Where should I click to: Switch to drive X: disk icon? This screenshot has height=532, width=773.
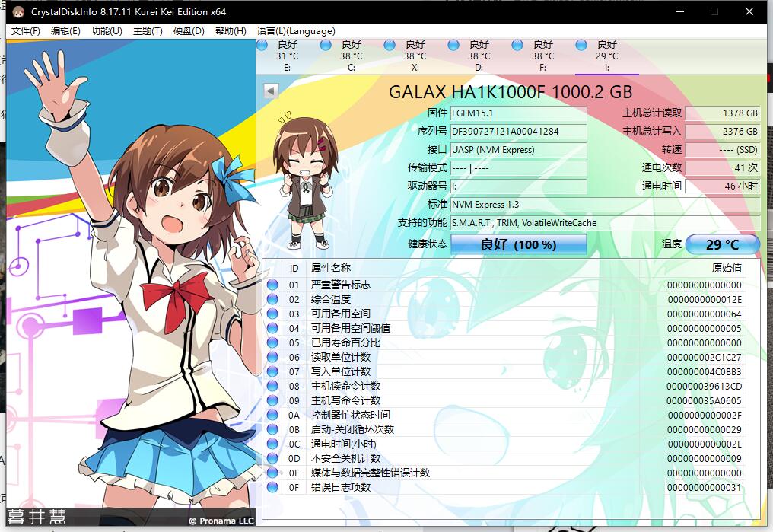[390, 46]
